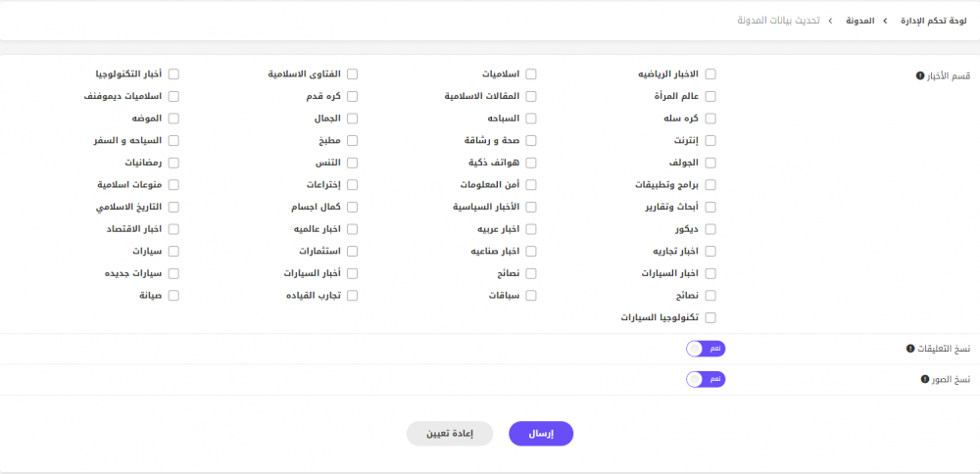Image resolution: width=980 pixels, height=474 pixels.
Task: Select the سباقات checkbox
Action: click(x=531, y=296)
